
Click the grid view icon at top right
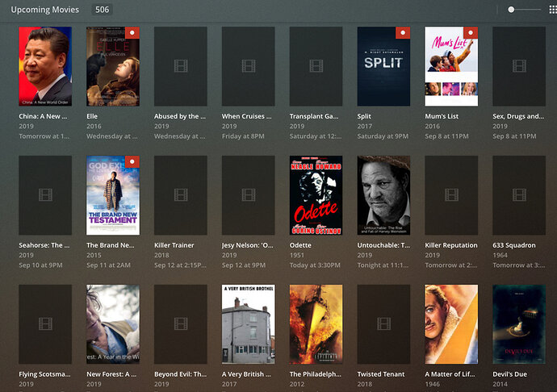tap(553, 10)
